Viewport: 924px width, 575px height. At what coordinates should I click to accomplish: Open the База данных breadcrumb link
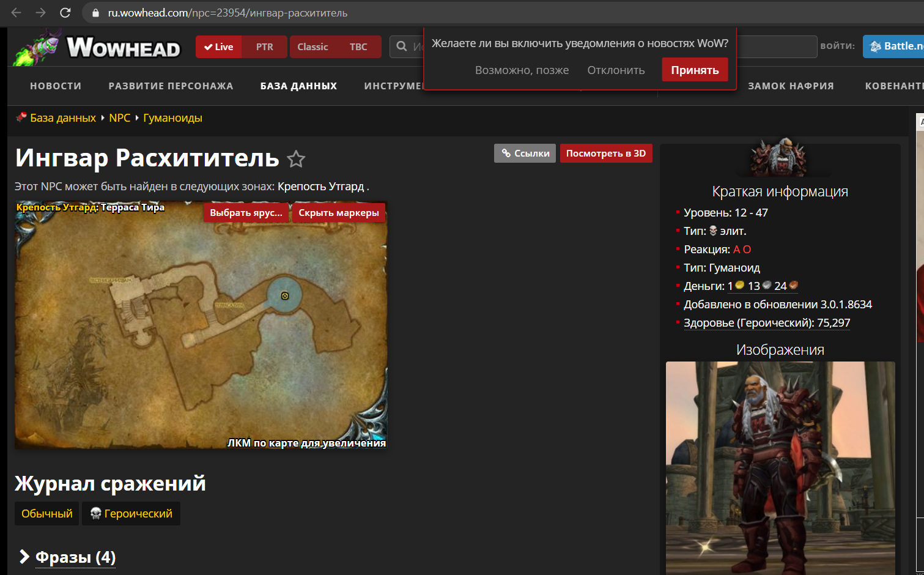[x=63, y=118]
